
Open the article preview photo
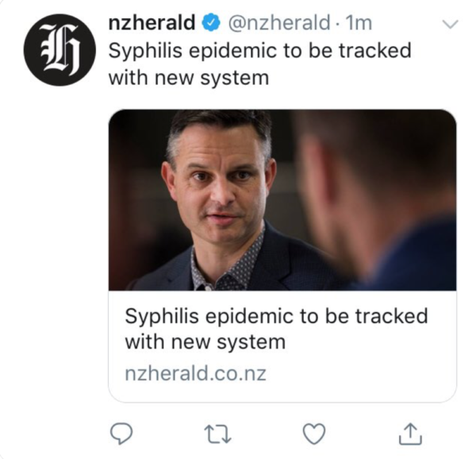click(282, 199)
